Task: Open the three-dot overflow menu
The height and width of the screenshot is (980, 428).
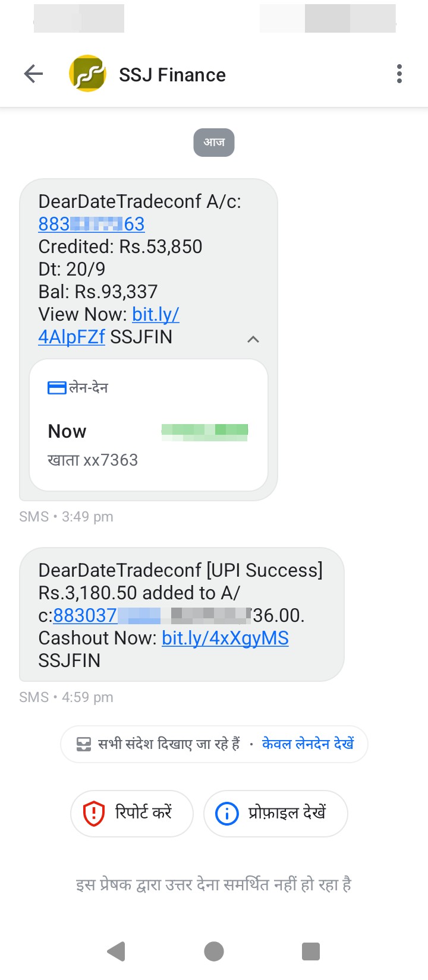Action: [x=399, y=74]
